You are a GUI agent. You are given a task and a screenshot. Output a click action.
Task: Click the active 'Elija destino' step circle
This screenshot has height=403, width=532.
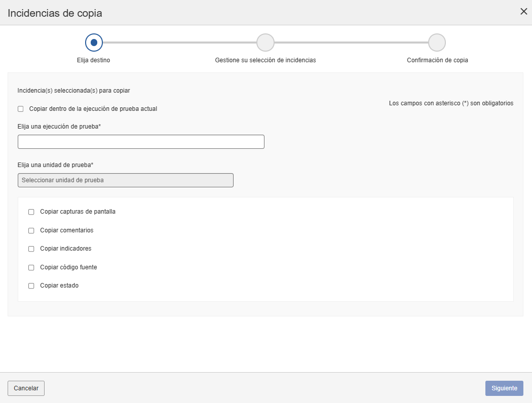(94, 43)
